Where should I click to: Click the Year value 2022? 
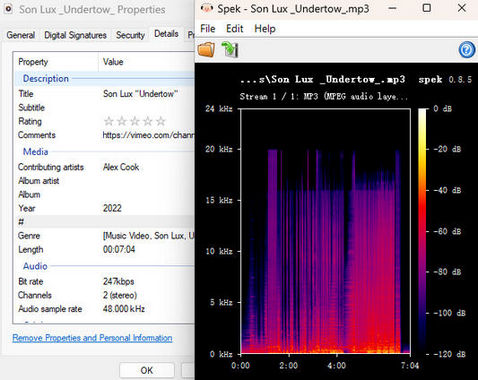point(112,208)
